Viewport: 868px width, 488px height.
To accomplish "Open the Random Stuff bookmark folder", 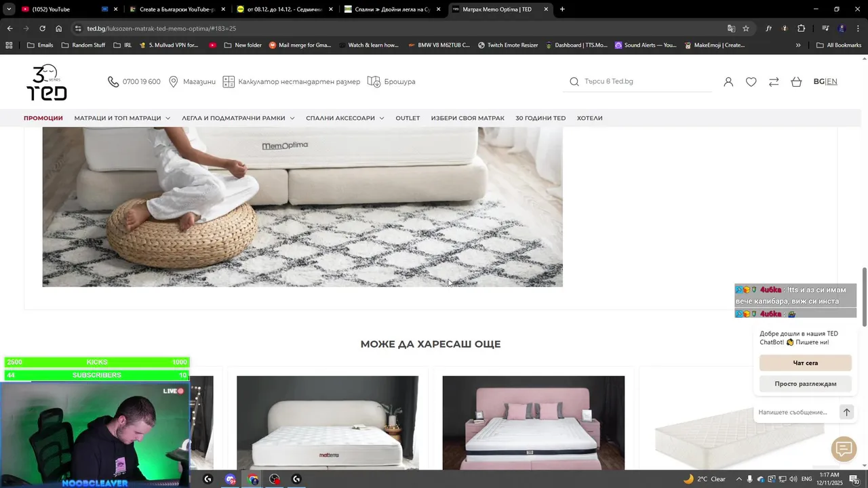I will 83,45.
